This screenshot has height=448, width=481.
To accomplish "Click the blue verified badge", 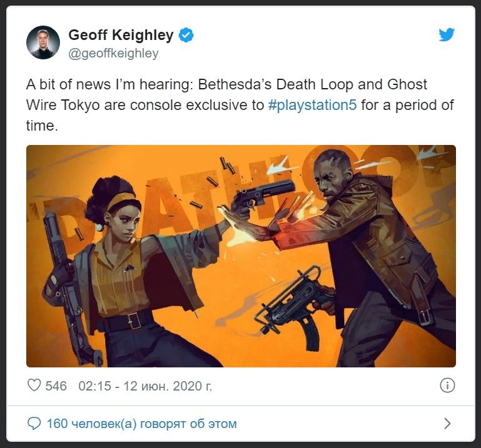I will [x=186, y=34].
